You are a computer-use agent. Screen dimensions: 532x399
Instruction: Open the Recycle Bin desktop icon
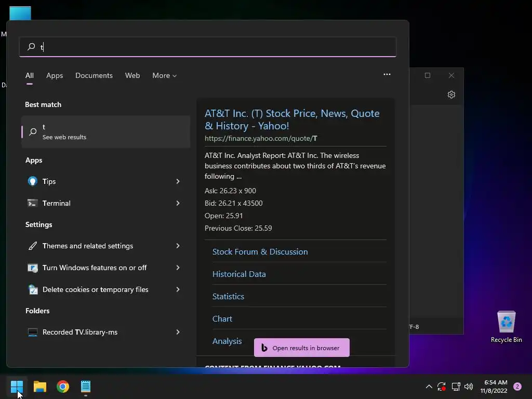[506, 326]
